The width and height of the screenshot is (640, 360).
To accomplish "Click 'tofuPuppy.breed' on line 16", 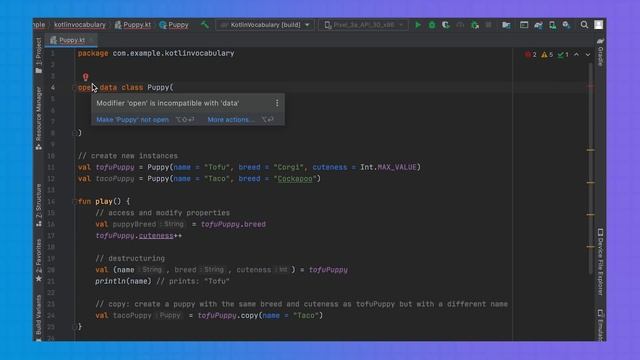I will tap(233, 224).
